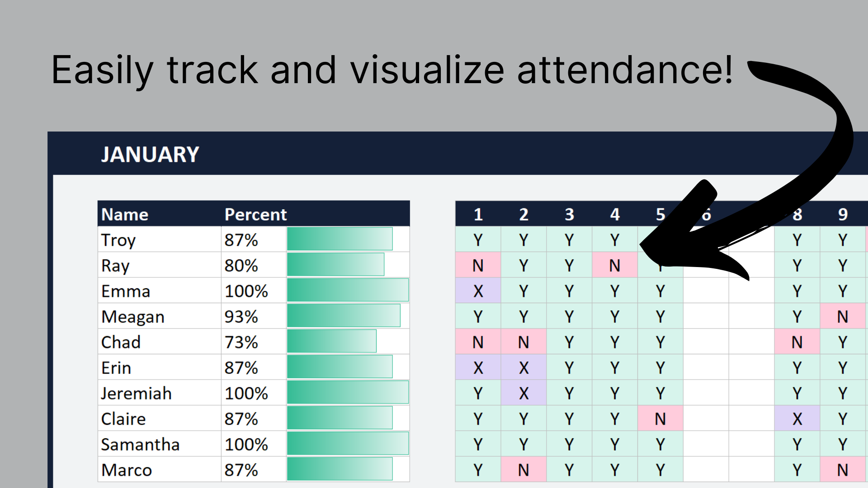Click Chad's green attendance data bar
The image size is (868, 488).
[x=331, y=342]
